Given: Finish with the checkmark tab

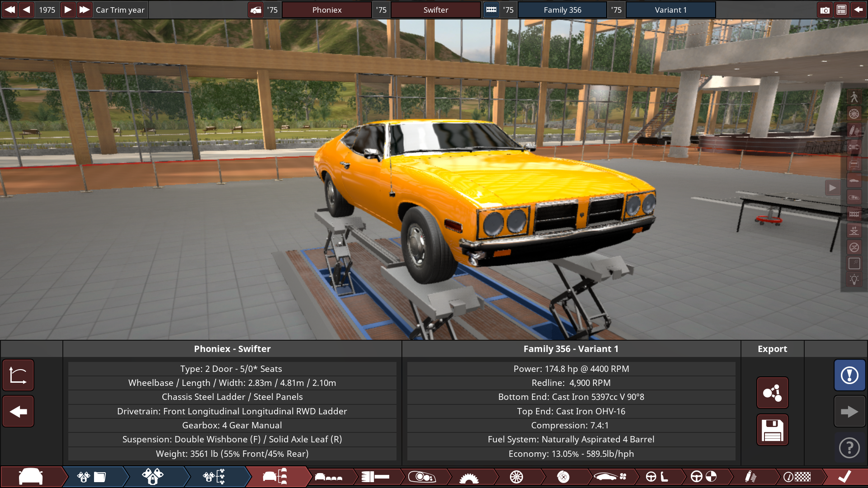Looking at the screenshot, I should click(844, 477).
